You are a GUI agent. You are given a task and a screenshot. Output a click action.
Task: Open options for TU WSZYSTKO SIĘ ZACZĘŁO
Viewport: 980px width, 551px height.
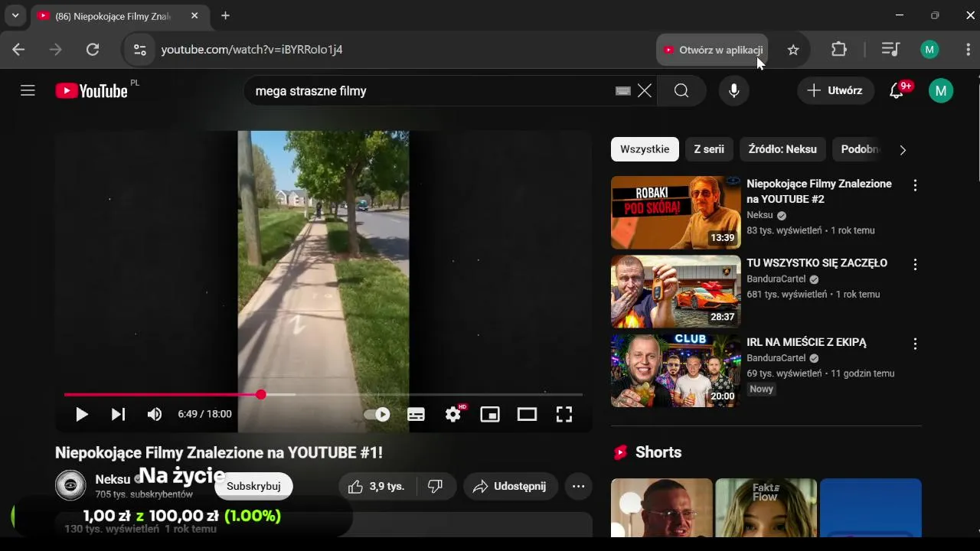[x=915, y=264]
